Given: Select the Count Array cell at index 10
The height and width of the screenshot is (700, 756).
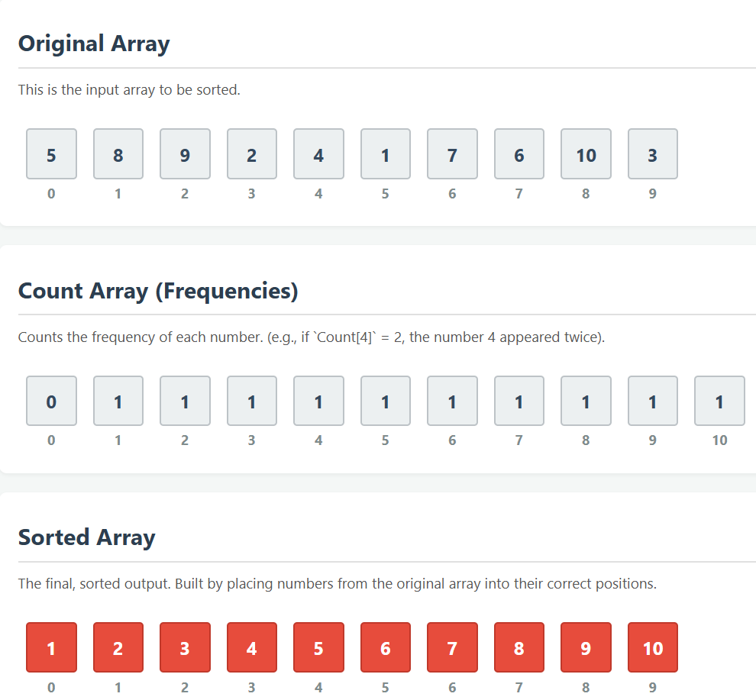Looking at the screenshot, I should point(719,401).
